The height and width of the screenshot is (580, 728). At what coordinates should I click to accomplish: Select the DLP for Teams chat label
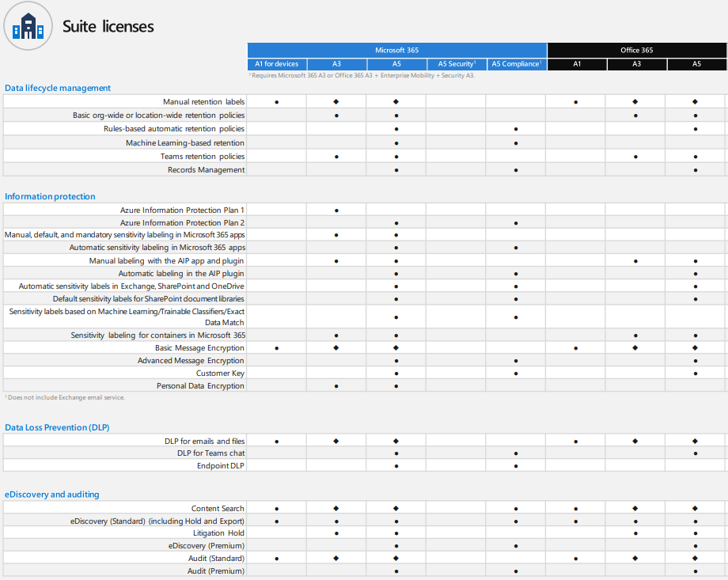pyautogui.click(x=210, y=453)
